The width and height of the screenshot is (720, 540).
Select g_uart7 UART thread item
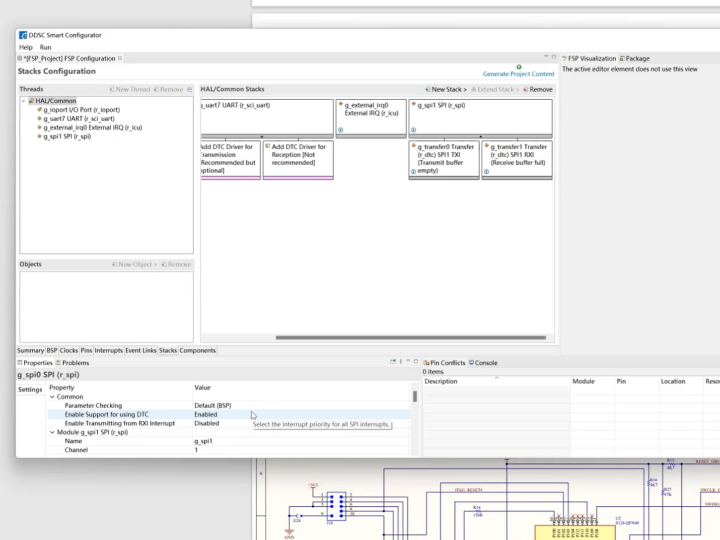click(x=78, y=118)
